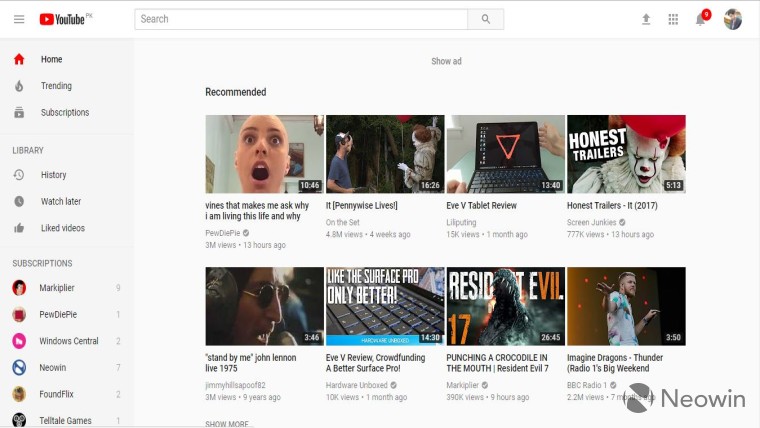Viewport: 760px width, 428px height.
Task: Open Windows Central subscription
Action: pos(67,341)
